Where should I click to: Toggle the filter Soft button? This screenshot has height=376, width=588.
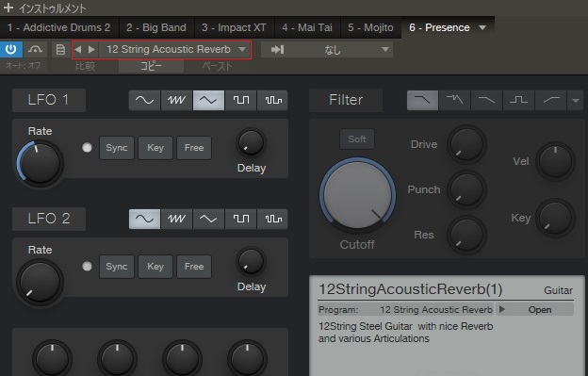coord(357,139)
